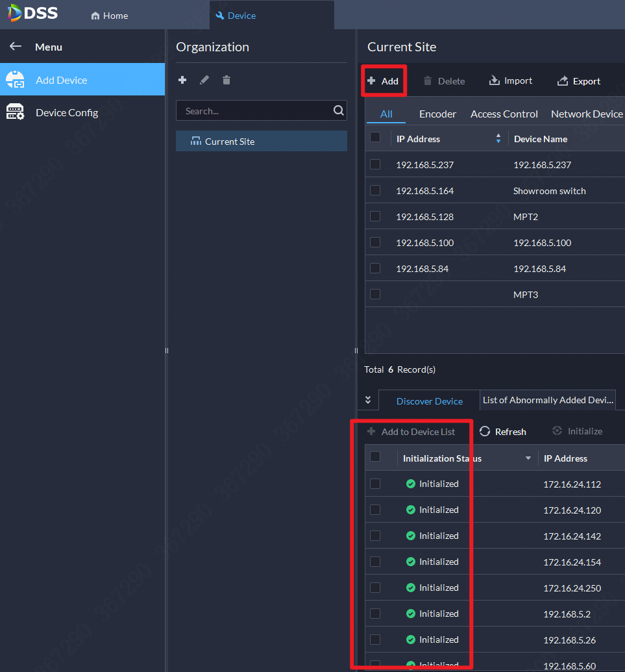Click the IP address 192.168.5.128
Viewport: 625px width, 672px height.
424,217
